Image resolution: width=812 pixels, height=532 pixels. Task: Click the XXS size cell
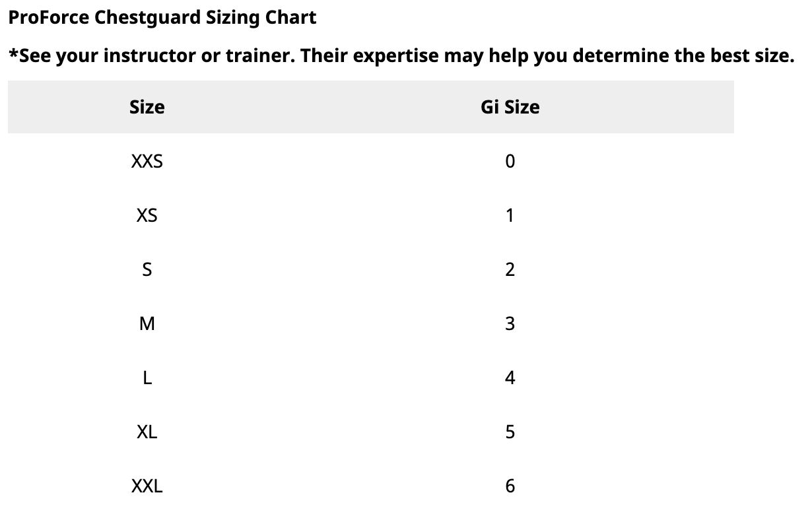point(147,161)
